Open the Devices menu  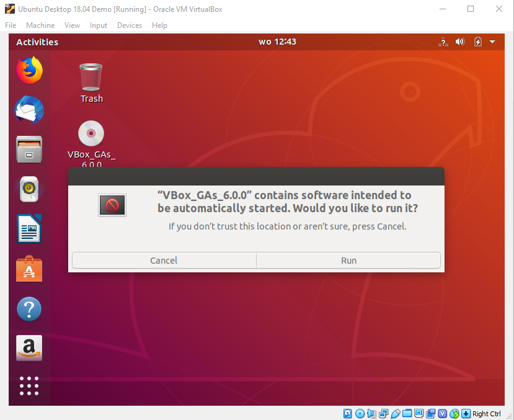point(130,25)
